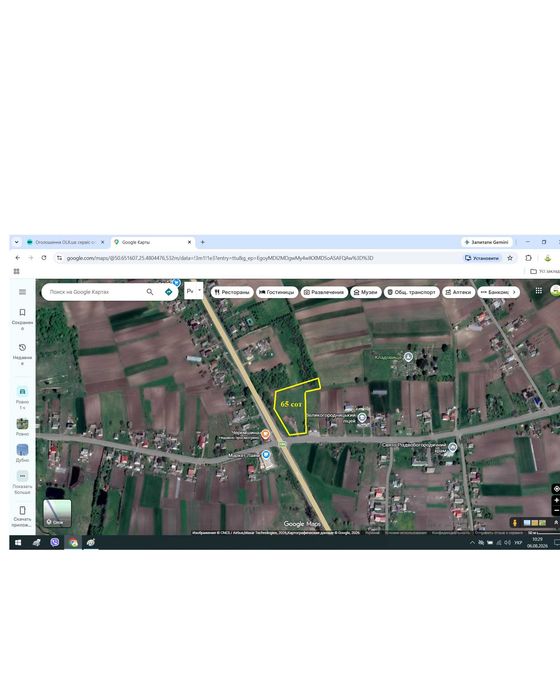The image size is (560, 700).
Task: Select the Аптеки category chip
Action: pyautogui.click(x=458, y=292)
